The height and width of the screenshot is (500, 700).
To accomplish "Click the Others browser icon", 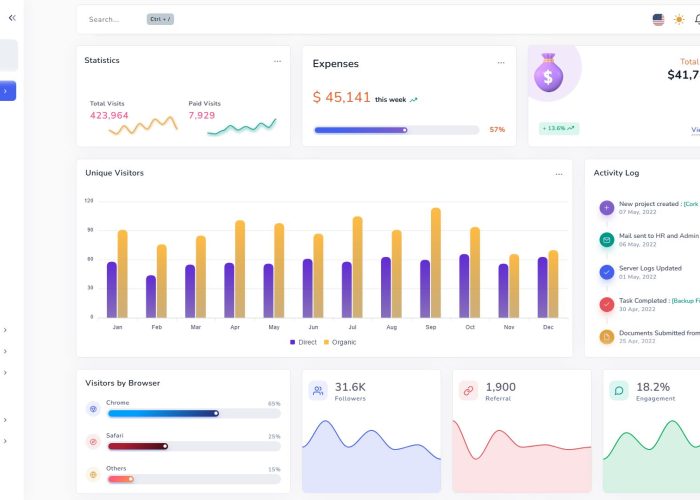I will coord(93,475).
